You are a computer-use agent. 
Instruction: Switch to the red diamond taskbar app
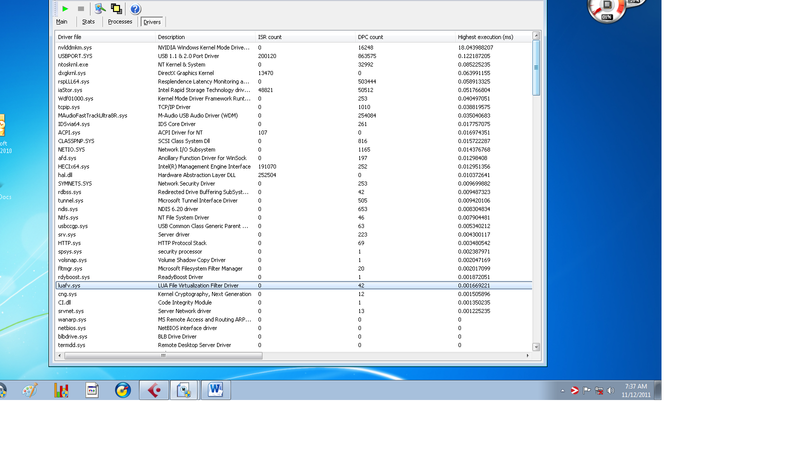(154, 391)
